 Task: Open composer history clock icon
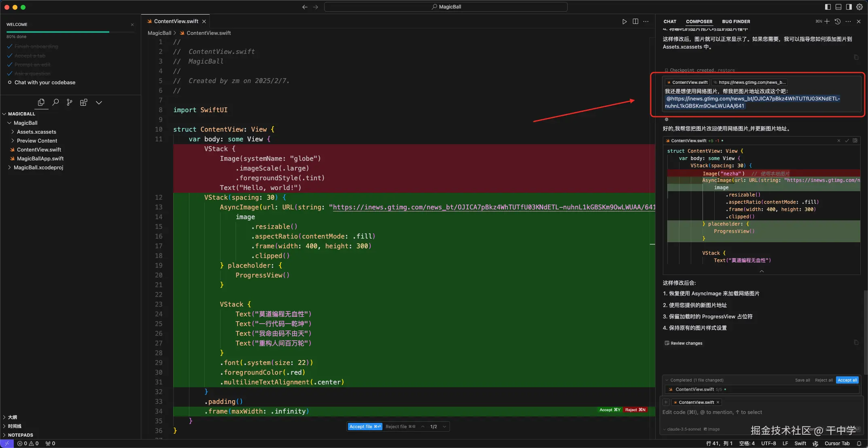click(x=837, y=21)
